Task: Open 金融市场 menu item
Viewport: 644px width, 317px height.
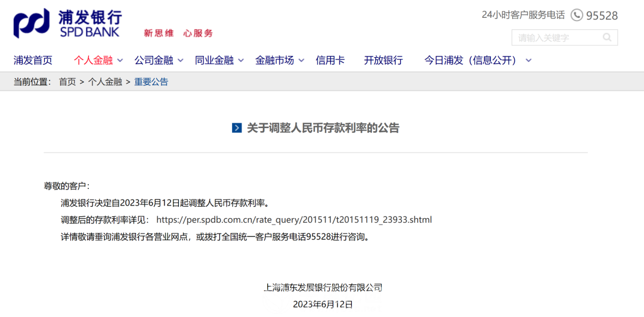Action: point(274,60)
